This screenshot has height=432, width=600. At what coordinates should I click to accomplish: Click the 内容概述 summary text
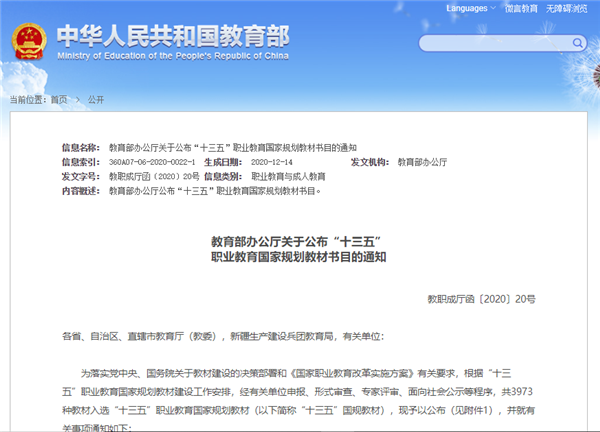[214, 189]
